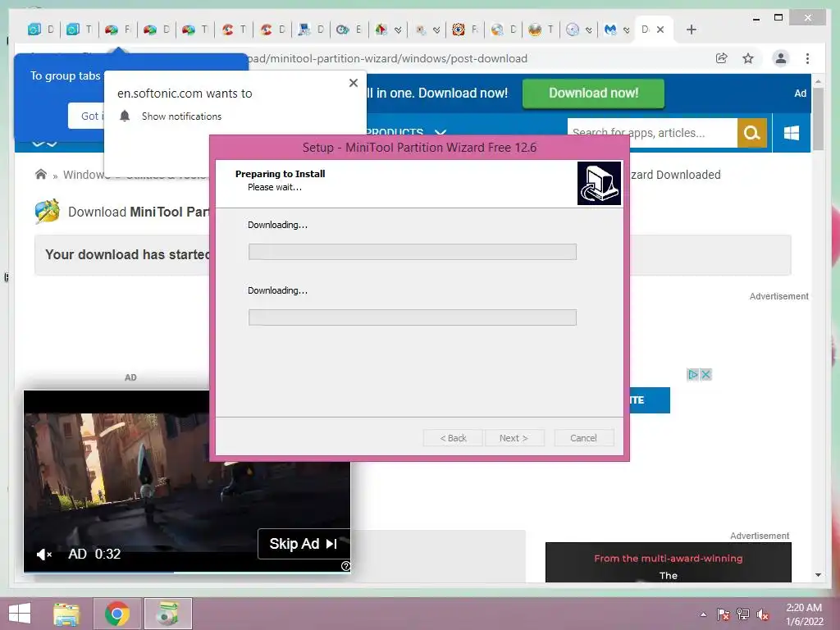
Task: Click the Your download has started text
Action: click(127, 254)
